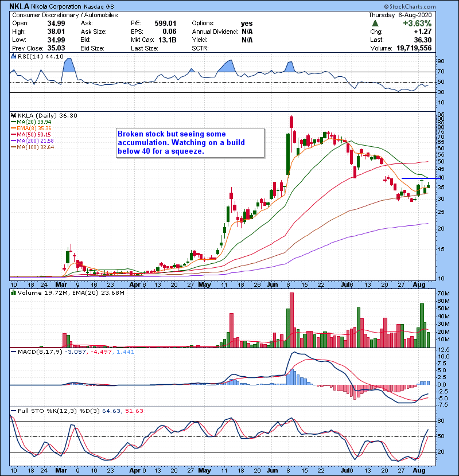Click the Volume 19.72M, EMA(20) 23.68M label
The height and width of the screenshot is (476, 459).
(x=71, y=293)
